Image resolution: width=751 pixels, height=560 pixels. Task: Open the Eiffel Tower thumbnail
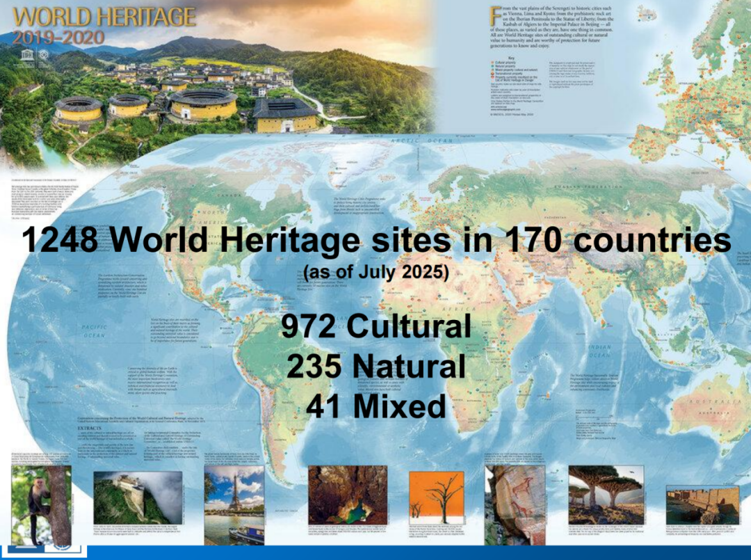point(234,505)
